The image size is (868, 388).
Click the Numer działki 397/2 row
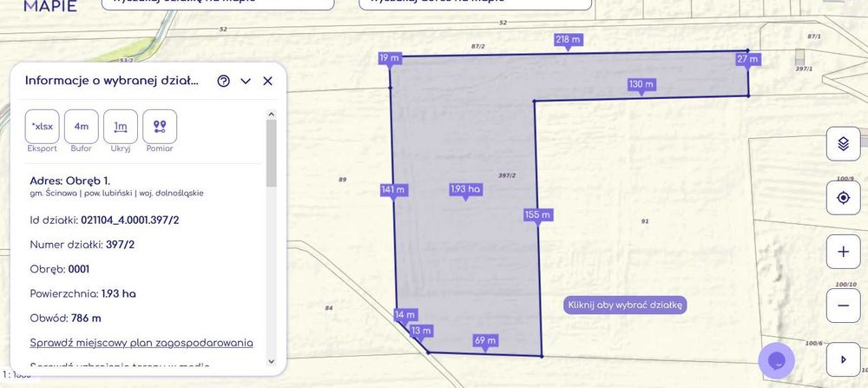click(82, 245)
